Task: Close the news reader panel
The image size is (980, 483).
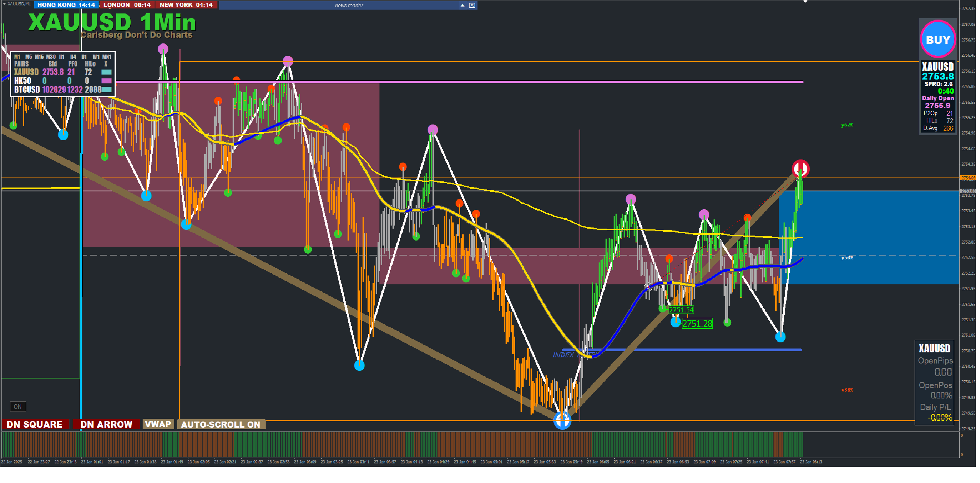Action: pos(472,5)
